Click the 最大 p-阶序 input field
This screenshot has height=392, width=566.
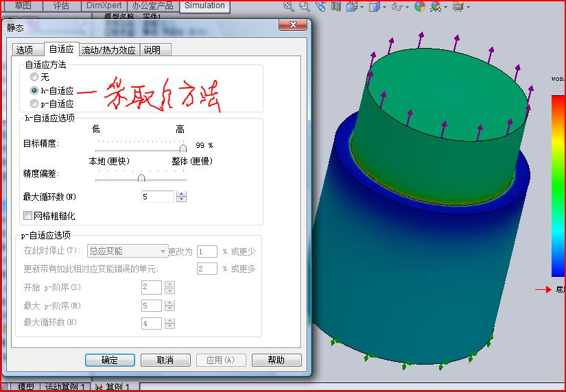click(152, 306)
